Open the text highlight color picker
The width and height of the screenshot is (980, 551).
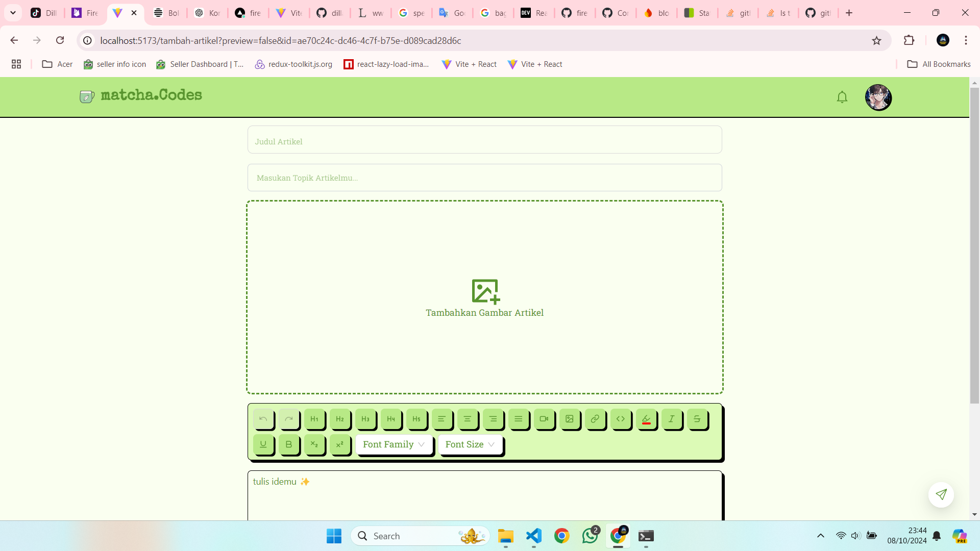pyautogui.click(x=646, y=419)
